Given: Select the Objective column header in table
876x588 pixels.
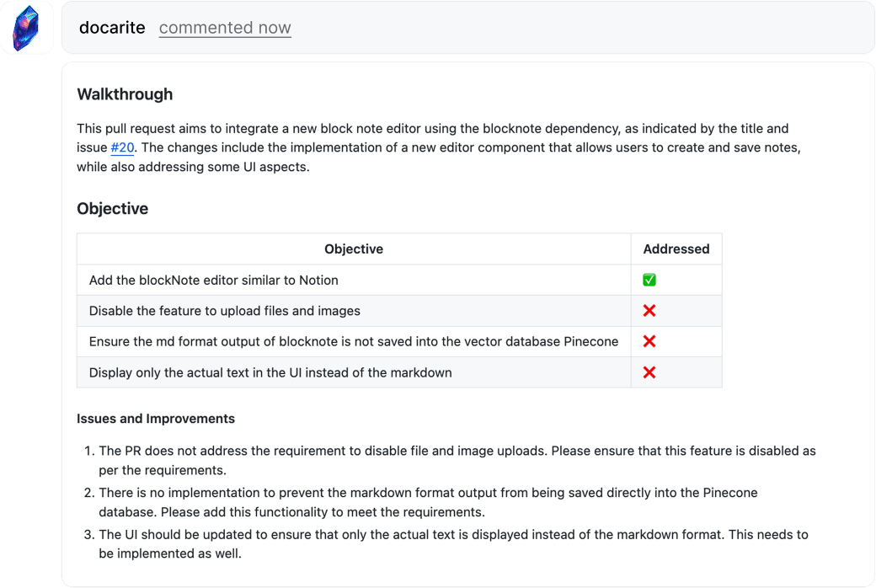Looking at the screenshot, I should tap(354, 249).
